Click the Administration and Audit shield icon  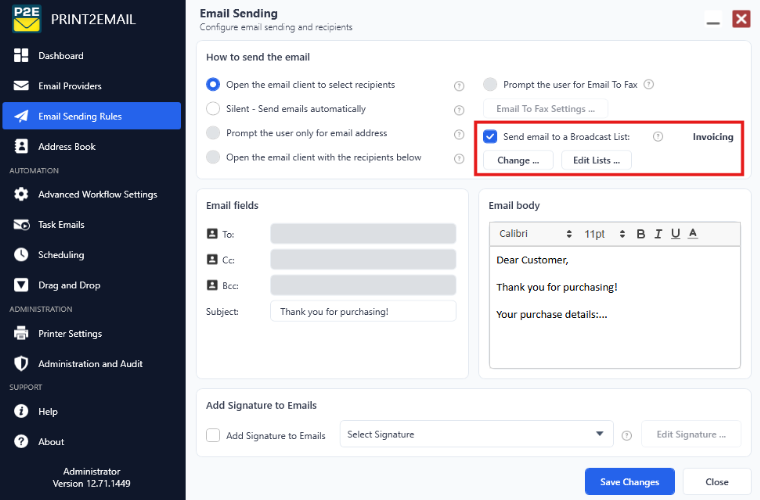(x=21, y=363)
